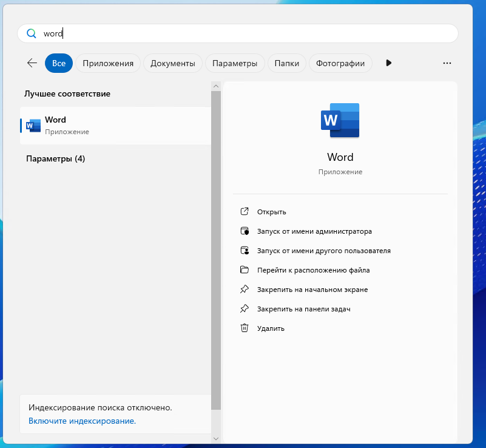Screen dimensions: 486x448
Task: Click the large Word logo icon
Action: pos(340,120)
